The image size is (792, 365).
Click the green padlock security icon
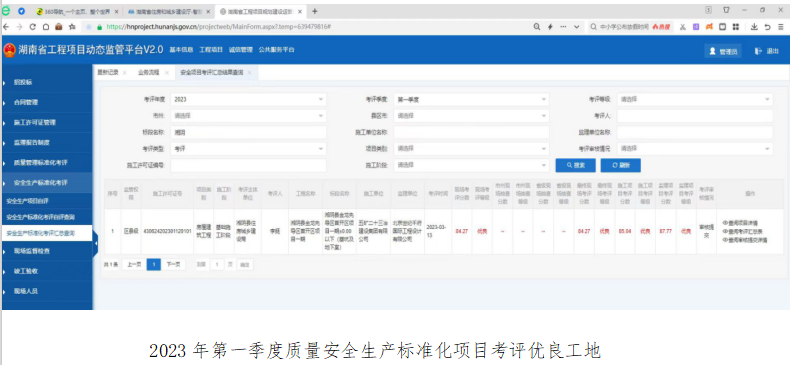(x=100, y=27)
